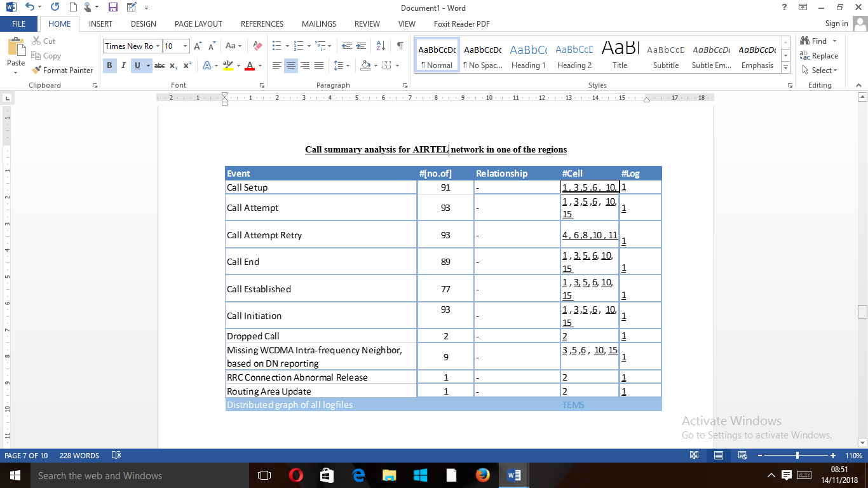Apply superscript formatting
868x488 pixels.
187,65
